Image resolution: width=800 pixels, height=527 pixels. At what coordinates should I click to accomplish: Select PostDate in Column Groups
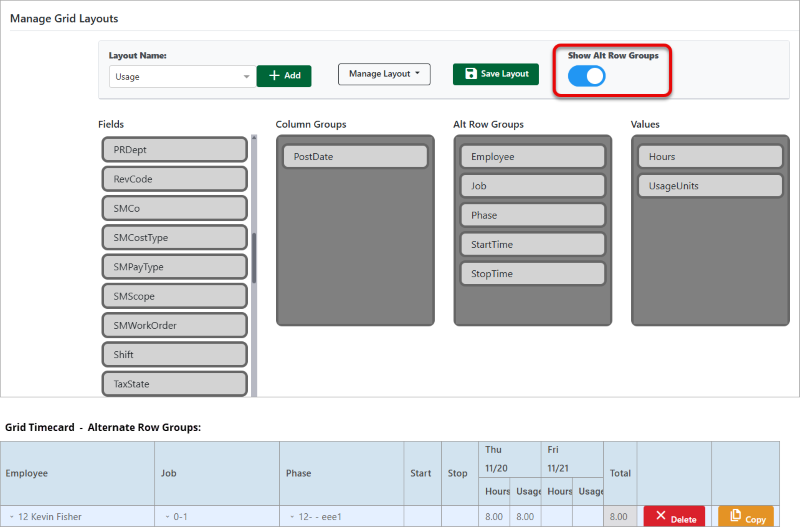356,157
